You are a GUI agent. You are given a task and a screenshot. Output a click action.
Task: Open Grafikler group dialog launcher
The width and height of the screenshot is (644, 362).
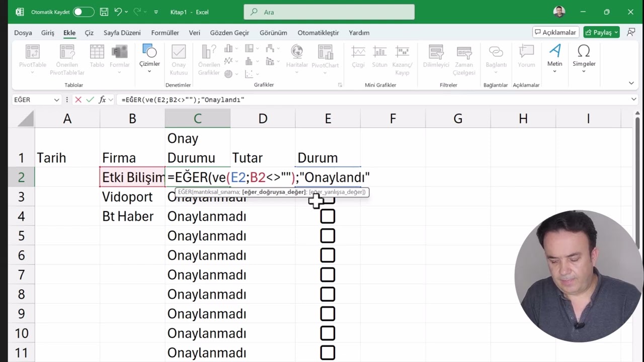(x=340, y=85)
